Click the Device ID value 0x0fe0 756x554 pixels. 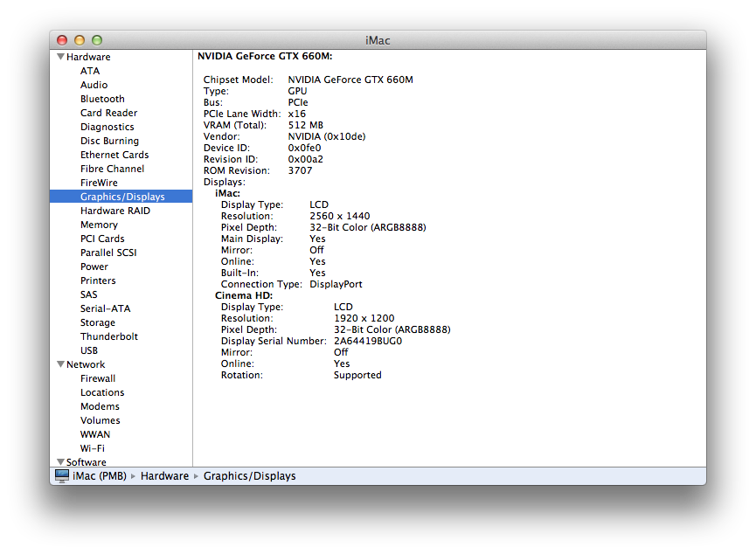(x=304, y=148)
